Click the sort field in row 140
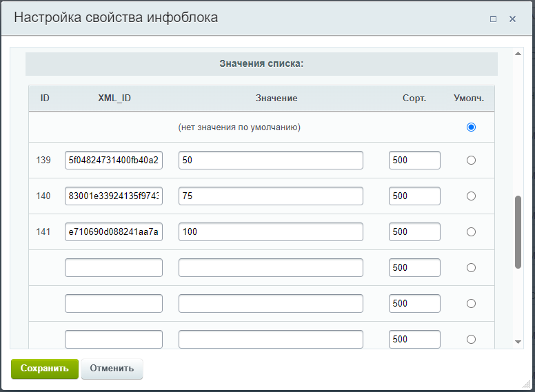The width and height of the screenshot is (535, 392). tap(414, 196)
